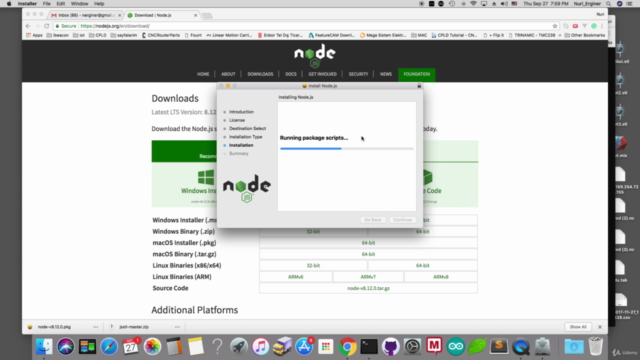The width and height of the screenshot is (640, 360).
Task: Reload the Chrome page
Action: click(x=47, y=26)
